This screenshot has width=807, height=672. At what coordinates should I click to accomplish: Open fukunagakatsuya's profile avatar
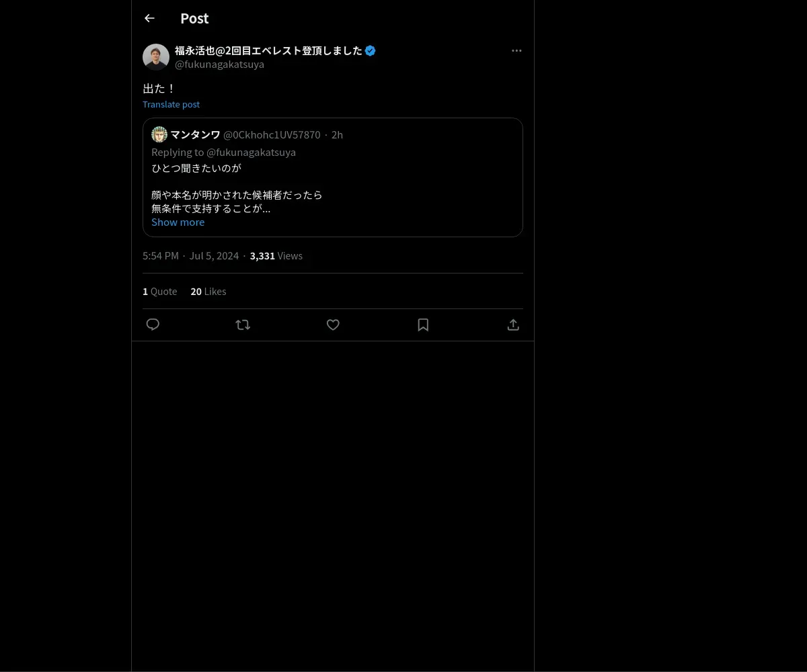coord(156,57)
